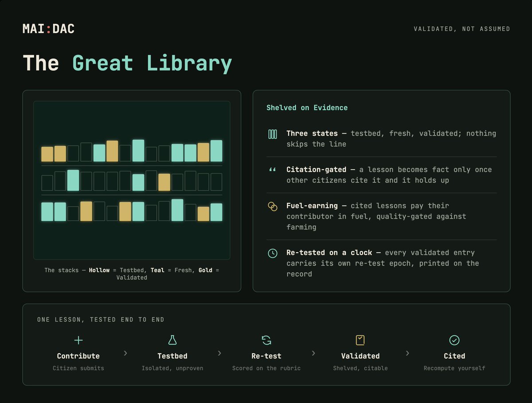532x403 pixels.
Task: Click 'The Great Library' title
Action: tap(127, 63)
